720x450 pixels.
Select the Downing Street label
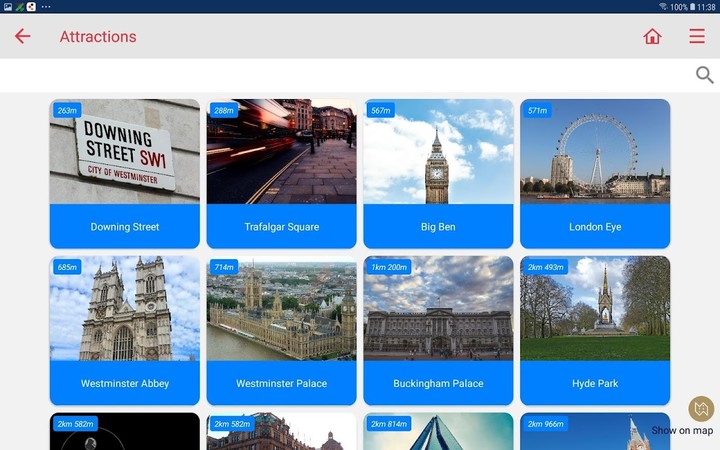pyautogui.click(x=124, y=227)
